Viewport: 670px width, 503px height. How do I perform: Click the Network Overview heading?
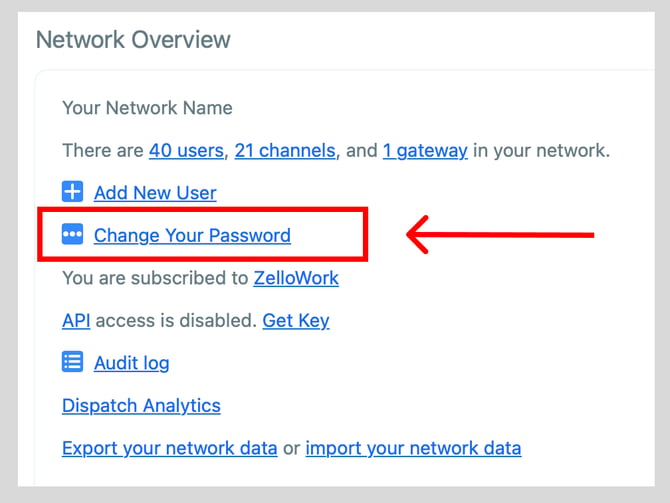tap(133, 40)
